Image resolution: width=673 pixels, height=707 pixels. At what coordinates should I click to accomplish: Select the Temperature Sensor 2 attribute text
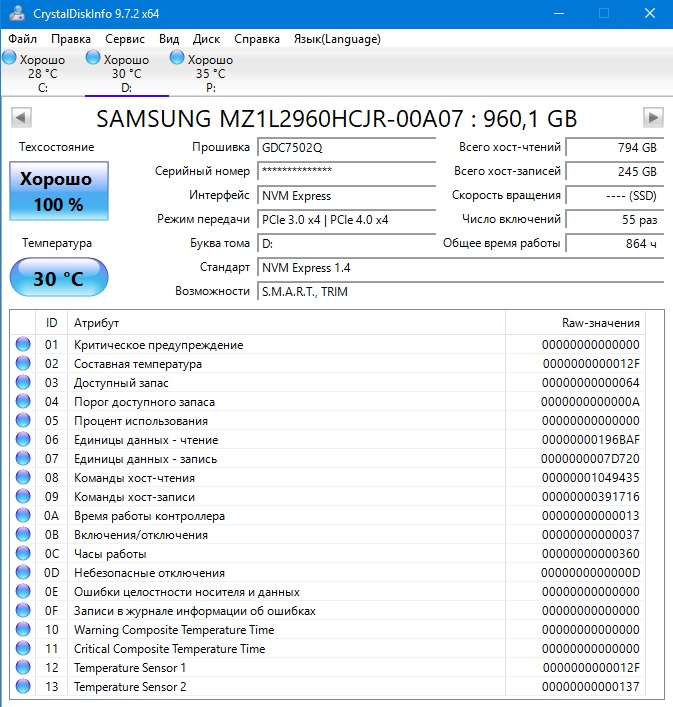click(130, 687)
